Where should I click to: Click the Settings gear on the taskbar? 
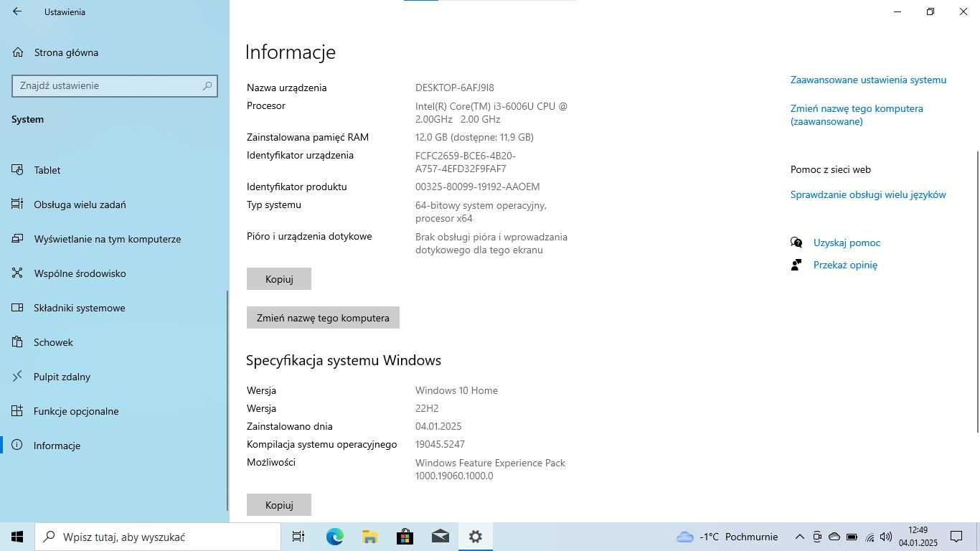[x=475, y=537]
